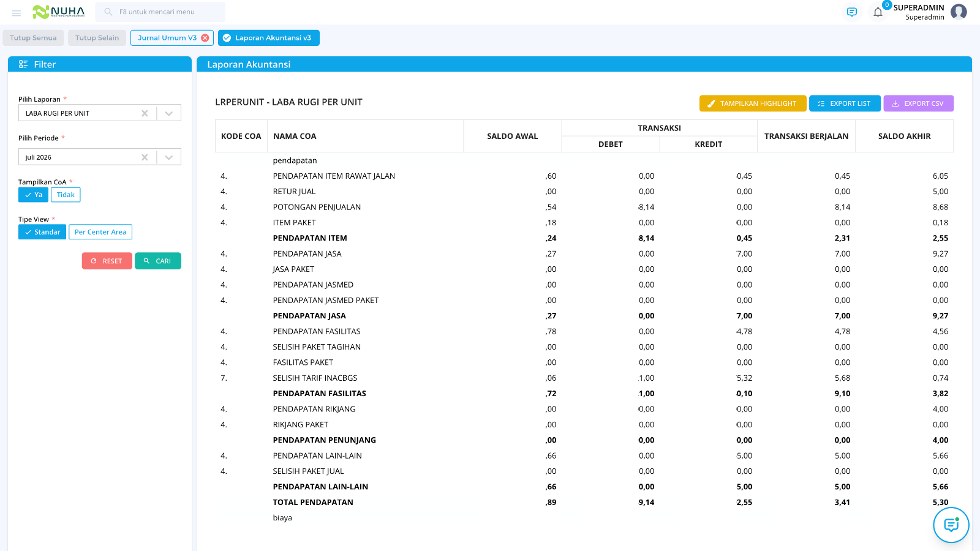Select the RETUR JUAL row

tap(584, 192)
